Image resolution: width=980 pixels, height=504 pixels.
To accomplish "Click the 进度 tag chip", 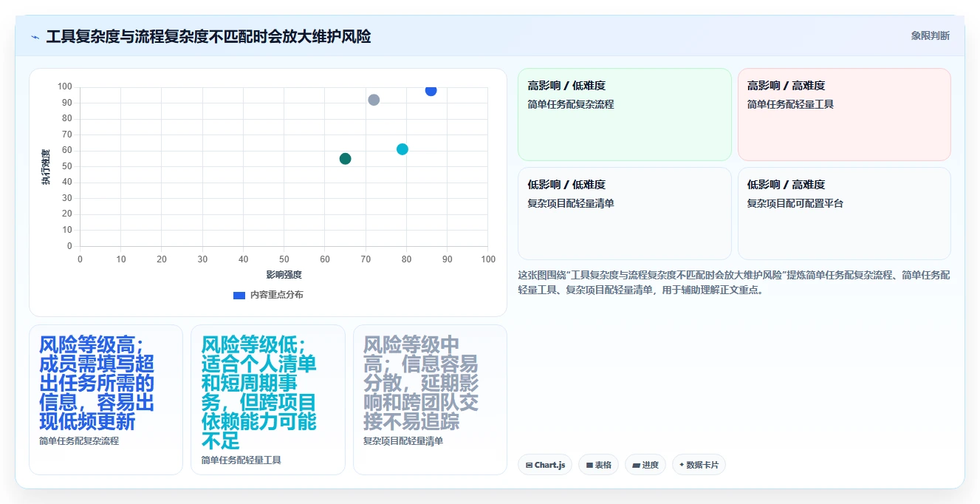I will (x=645, y=465).
